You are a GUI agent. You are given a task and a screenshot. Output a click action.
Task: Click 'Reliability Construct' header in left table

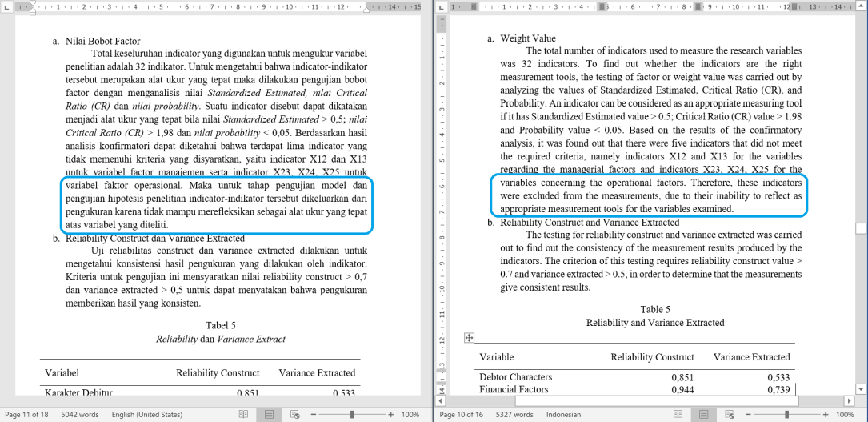click(218, 372)
